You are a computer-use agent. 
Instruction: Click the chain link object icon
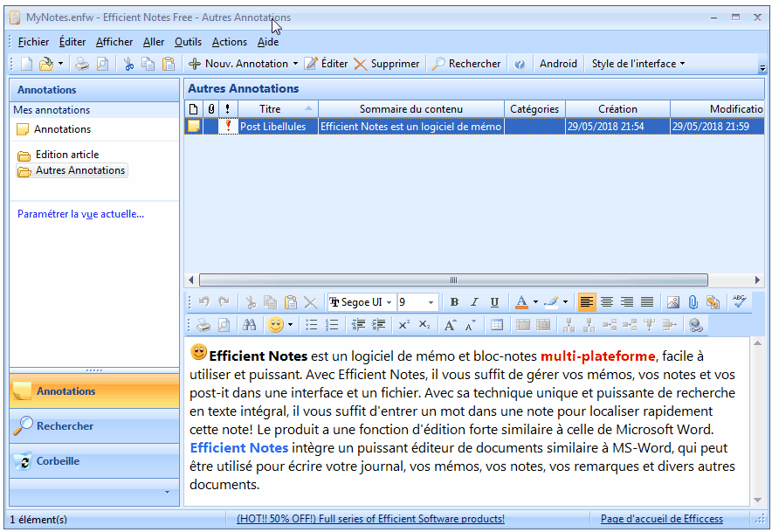[x=713, y=302]
